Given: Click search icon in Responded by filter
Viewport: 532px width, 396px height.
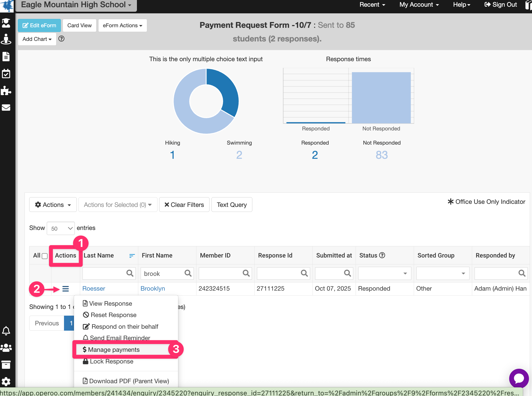Looking at the screenshot, I should pyautogui.click(x=522, y=273).
